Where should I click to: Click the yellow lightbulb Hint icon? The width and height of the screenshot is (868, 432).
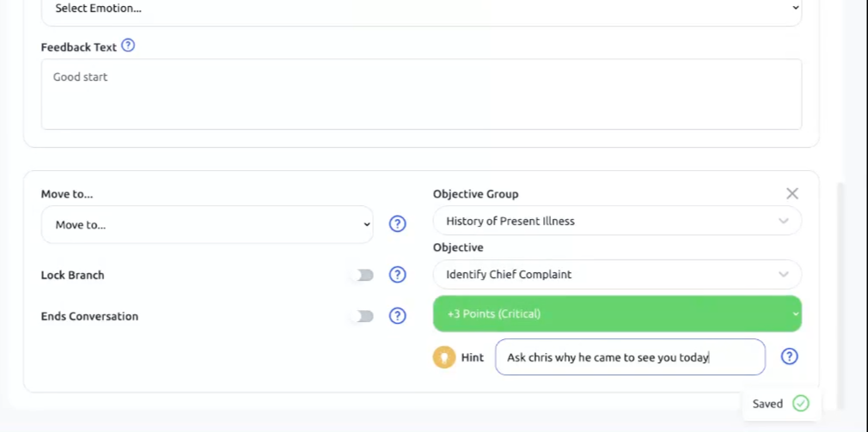point(443,357)
